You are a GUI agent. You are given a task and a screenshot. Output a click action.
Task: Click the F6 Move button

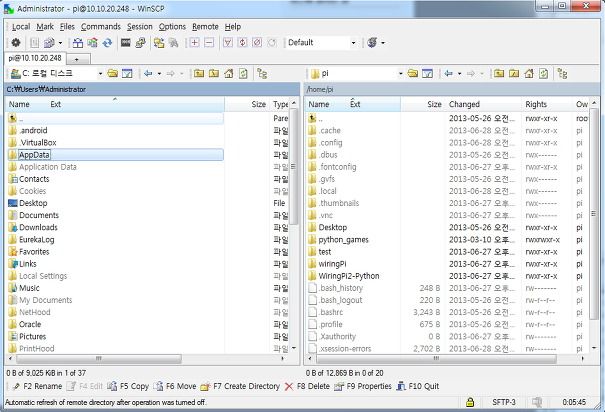coord(175,386)
